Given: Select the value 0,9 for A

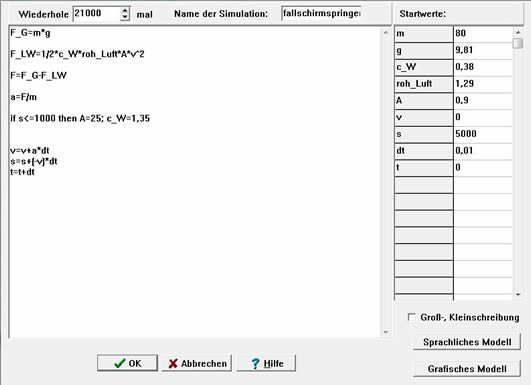Looking at the screenshot, I should pos(483,101).
